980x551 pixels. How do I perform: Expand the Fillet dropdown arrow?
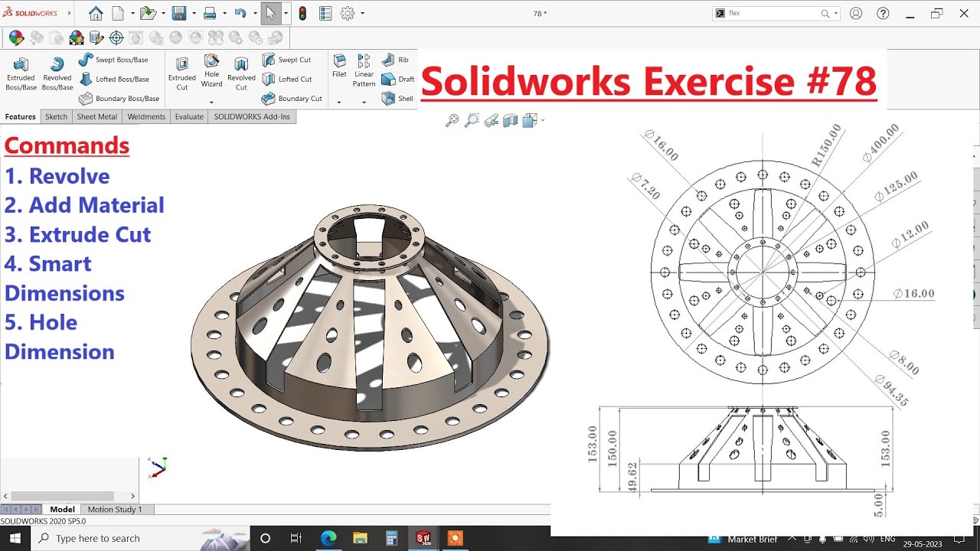[x=339, y=102]
